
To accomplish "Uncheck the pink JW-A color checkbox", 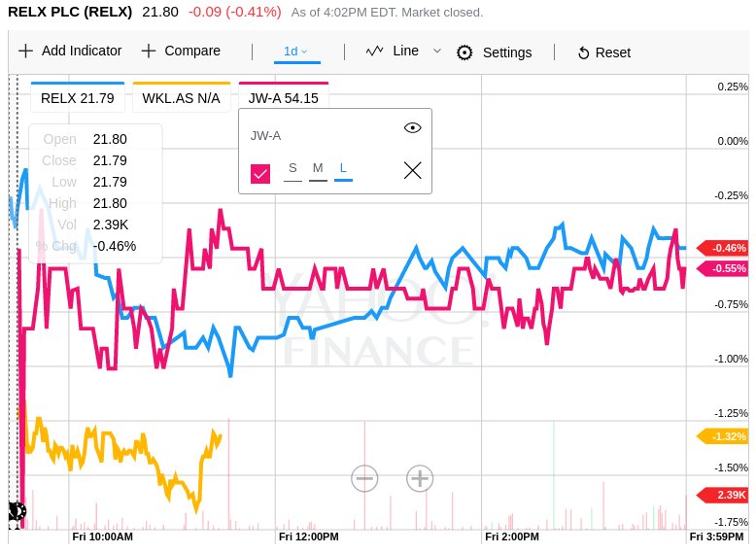I will [260, 174].
